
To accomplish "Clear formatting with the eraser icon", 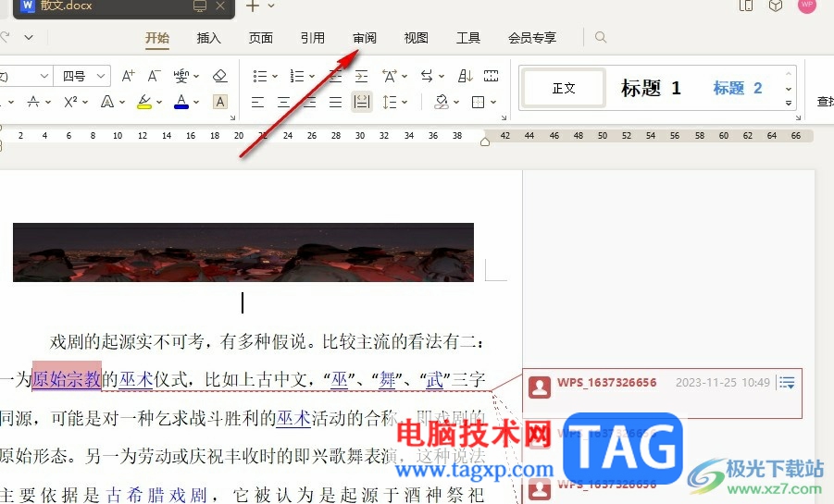I will [219, 76].
